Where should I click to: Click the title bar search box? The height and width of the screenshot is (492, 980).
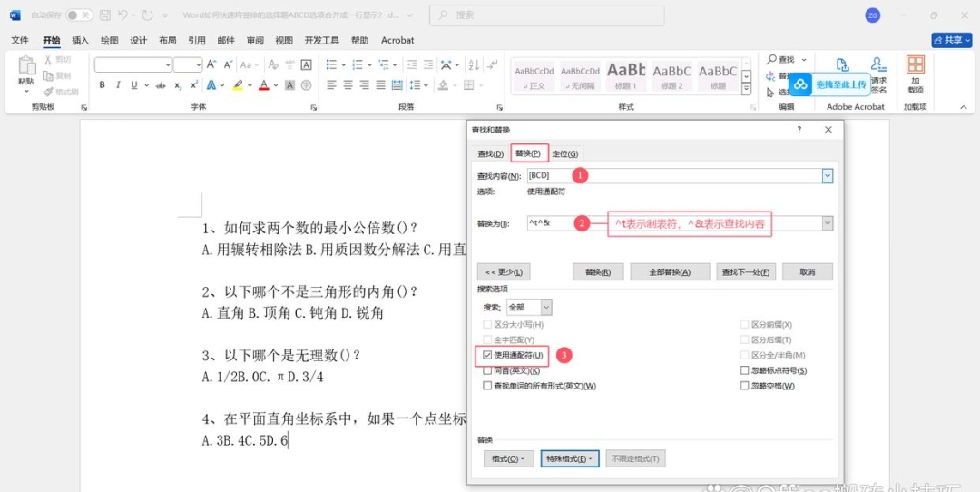(x=547, y=15)
